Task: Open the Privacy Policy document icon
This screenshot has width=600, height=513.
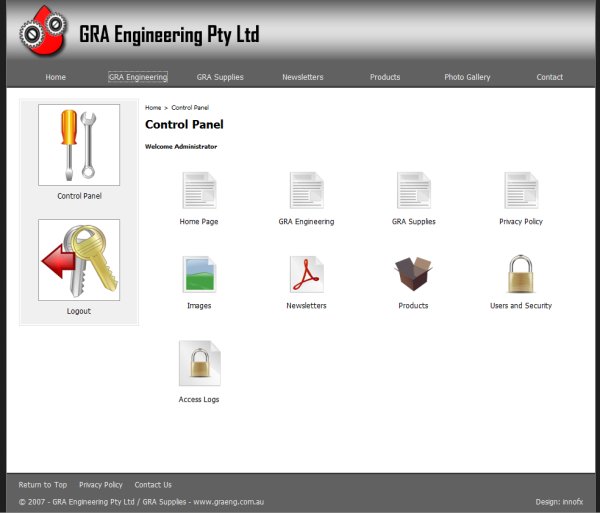Action: click(521, 191)
